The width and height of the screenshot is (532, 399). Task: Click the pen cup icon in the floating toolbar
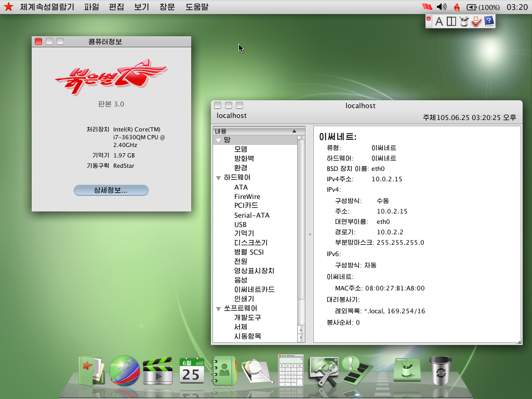(x=464, y=22)
